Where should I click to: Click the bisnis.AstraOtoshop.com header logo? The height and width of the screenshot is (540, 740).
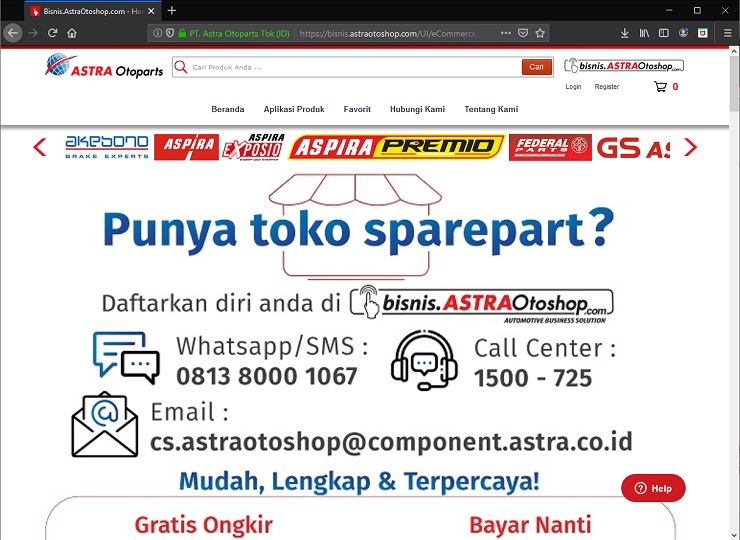[624, 66]
